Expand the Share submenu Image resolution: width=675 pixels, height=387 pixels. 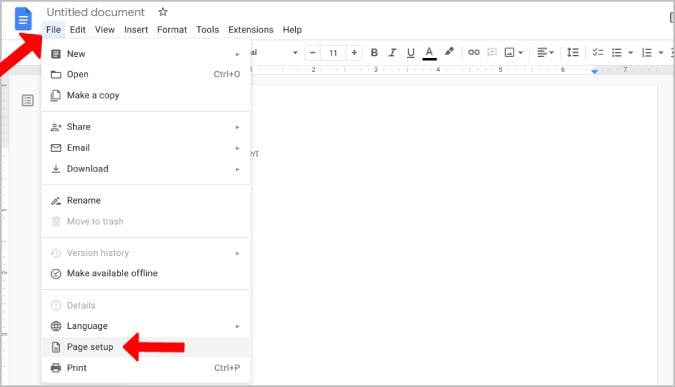[x=146, y=127]
